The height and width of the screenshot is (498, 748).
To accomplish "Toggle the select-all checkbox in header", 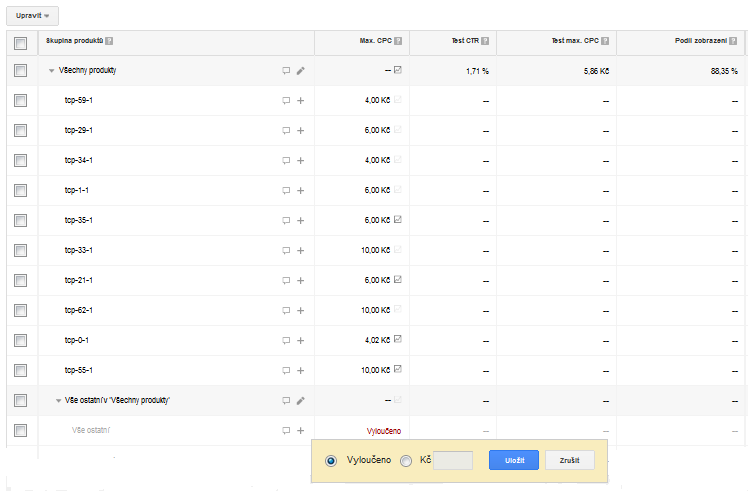I will (21, 43).
